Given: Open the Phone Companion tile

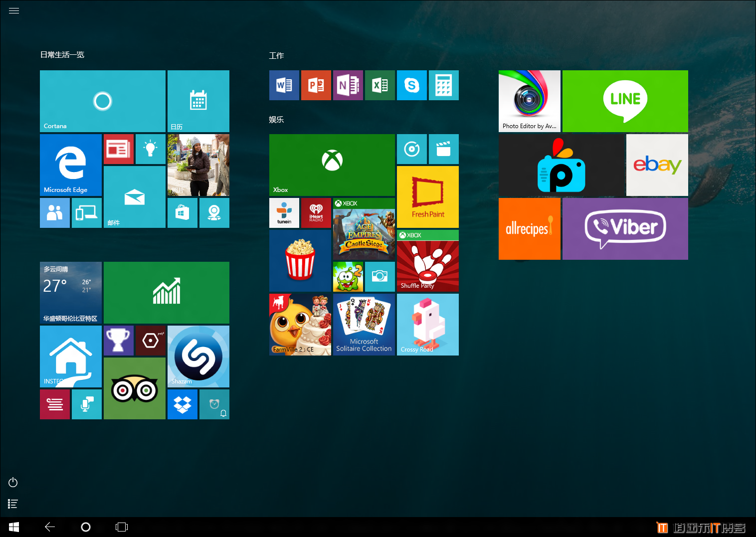Looking at the screenshot, I should point(87,213).
